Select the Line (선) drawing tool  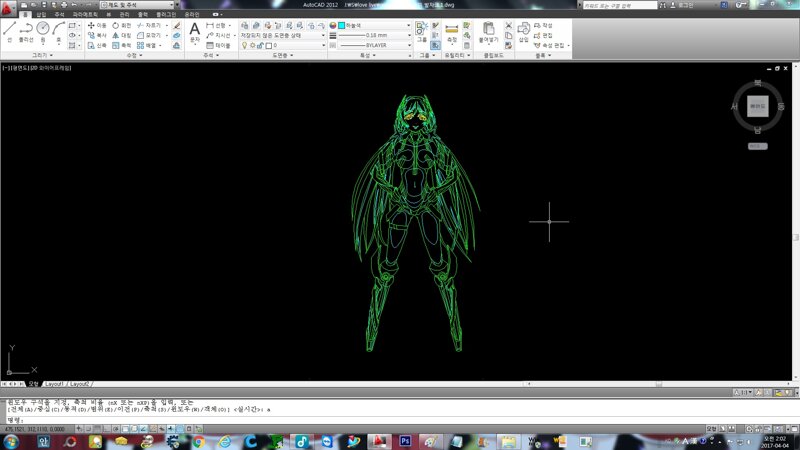[x=9, y=32]
